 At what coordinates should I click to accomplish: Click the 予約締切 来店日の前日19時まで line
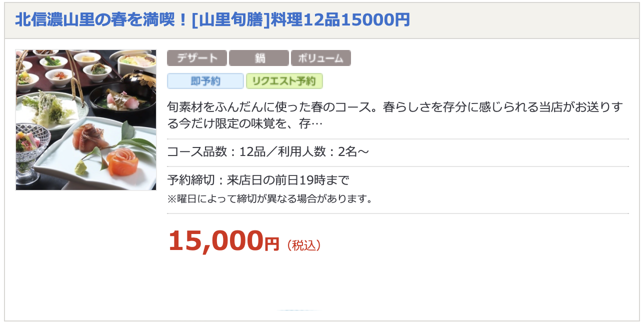pos(258,180)
